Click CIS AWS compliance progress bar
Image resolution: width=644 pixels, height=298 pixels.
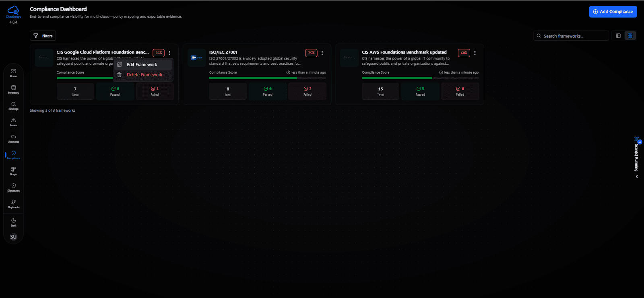[x=420, y=78]
